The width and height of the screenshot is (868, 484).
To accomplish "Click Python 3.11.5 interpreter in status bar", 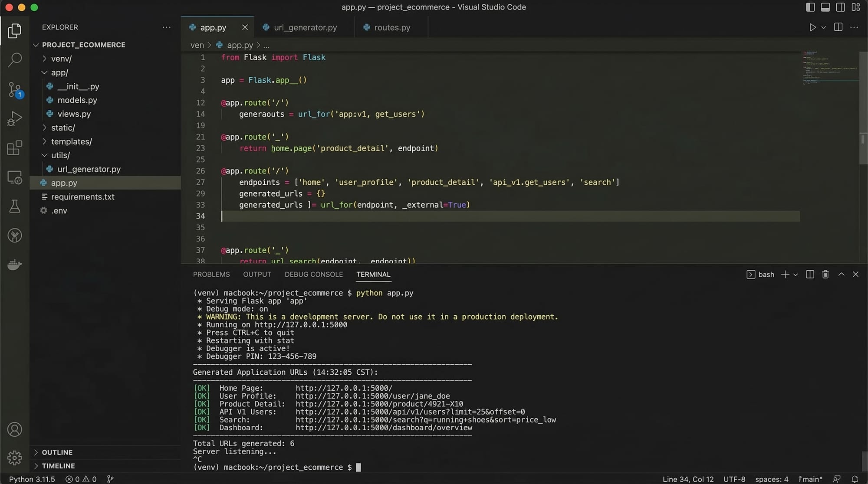I will pyautogui.click(x=32, y=479).
